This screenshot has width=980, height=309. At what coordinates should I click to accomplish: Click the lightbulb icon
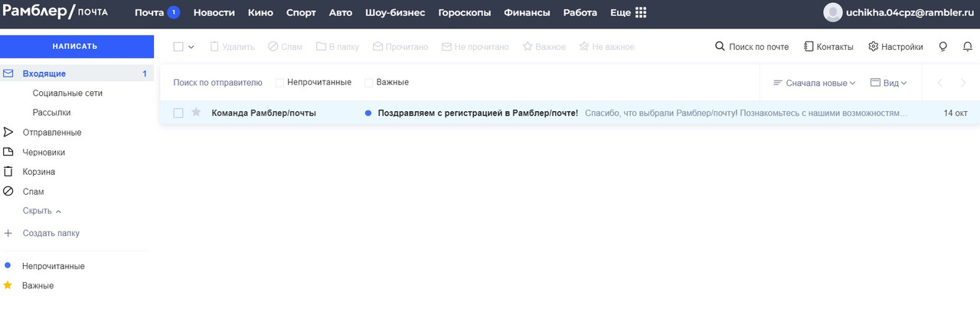point(943,47)
